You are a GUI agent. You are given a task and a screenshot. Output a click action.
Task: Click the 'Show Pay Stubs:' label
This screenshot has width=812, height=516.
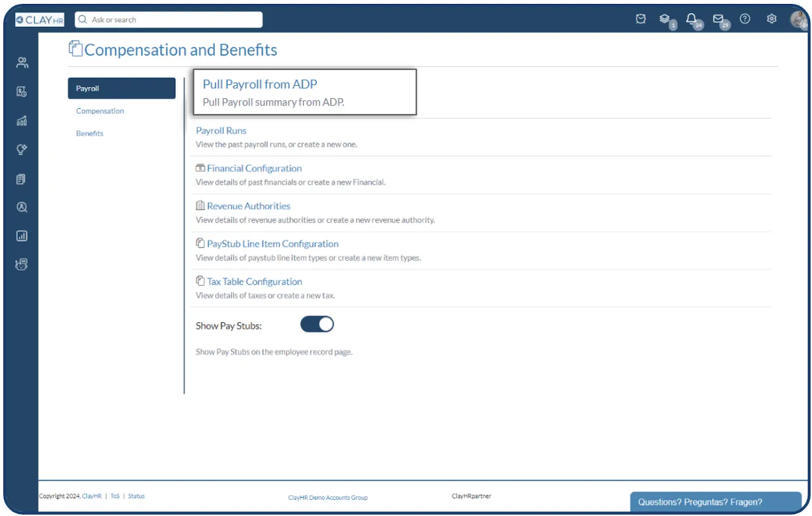click(229, 325)
